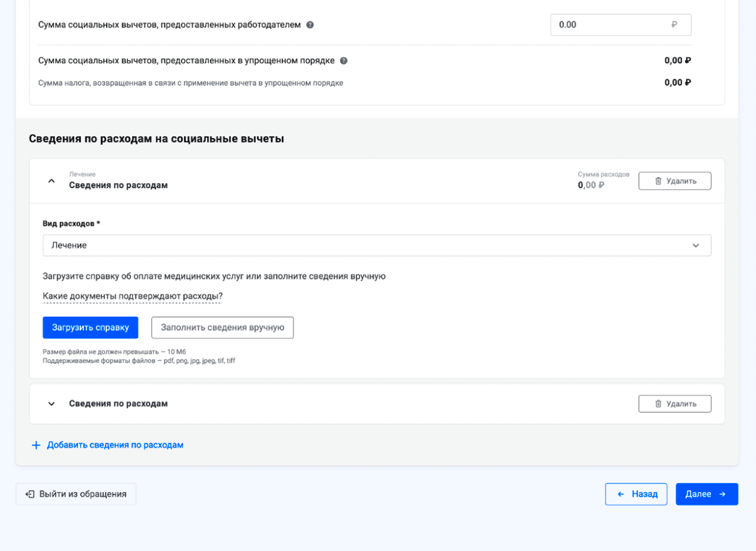The image size is (756, 551).
Task: Click right arrow icon on Далее button
Action: pyautogui.click(x=722, y=495)
